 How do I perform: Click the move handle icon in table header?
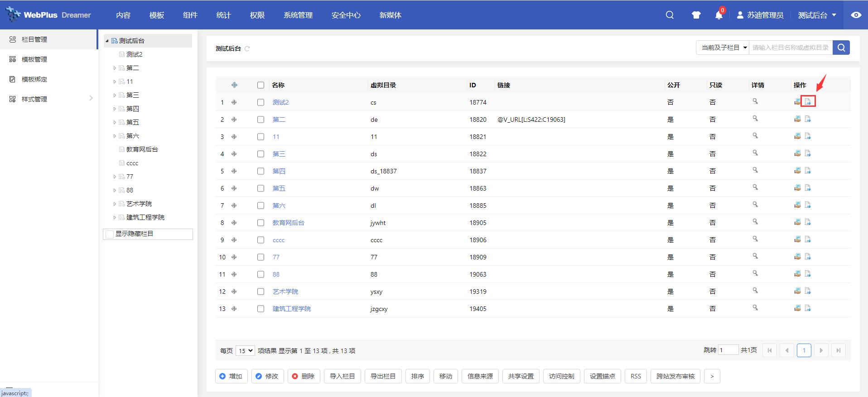click(234, 85)
